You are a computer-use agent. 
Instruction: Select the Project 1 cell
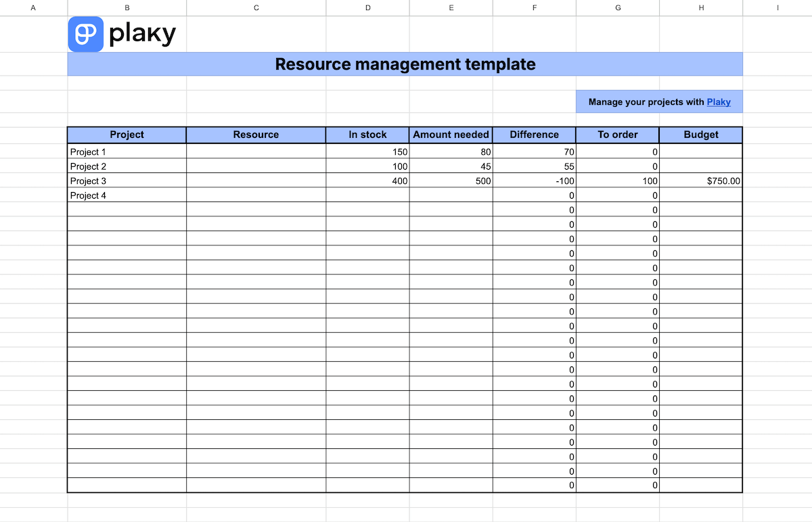pyautogui.click(x=127, y=152)
